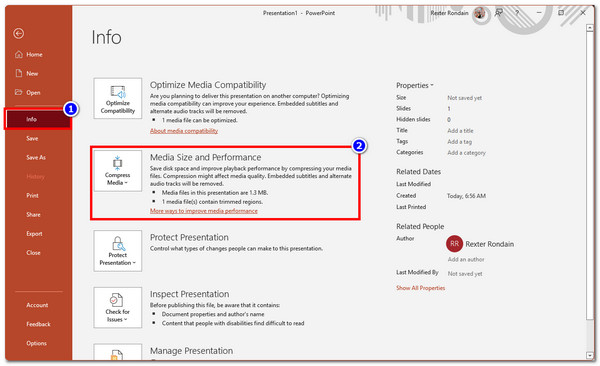Open Feedback in the sidebar
This screenshot has height=366, width=600.
[x=38, y=324]
